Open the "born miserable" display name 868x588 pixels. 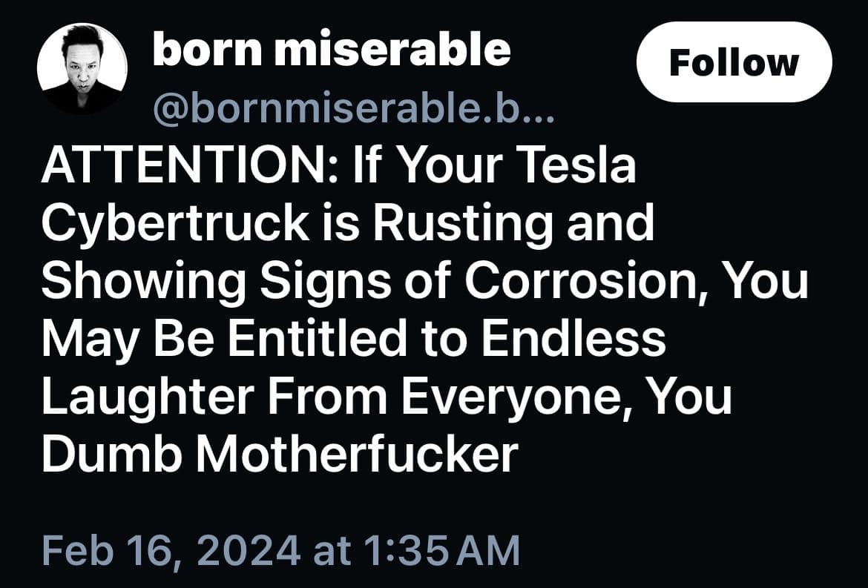(x=332, y=50)
